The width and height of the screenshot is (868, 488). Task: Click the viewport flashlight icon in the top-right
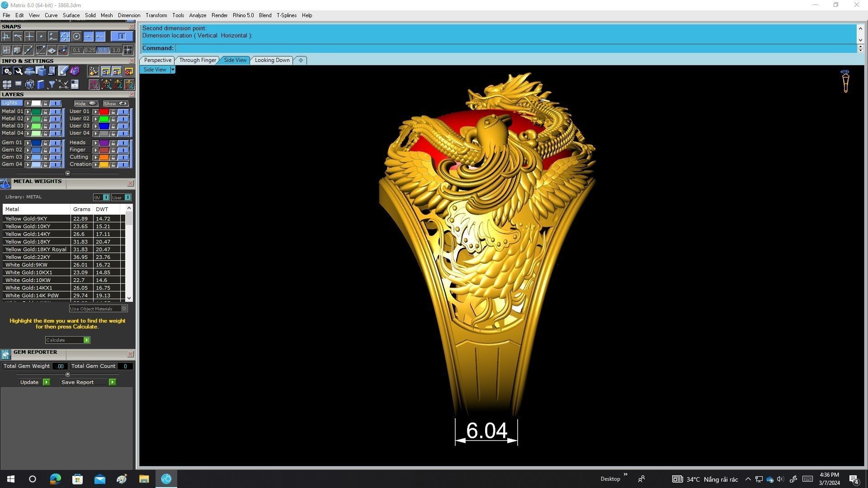pyautogui.click(x=845, y=81)
